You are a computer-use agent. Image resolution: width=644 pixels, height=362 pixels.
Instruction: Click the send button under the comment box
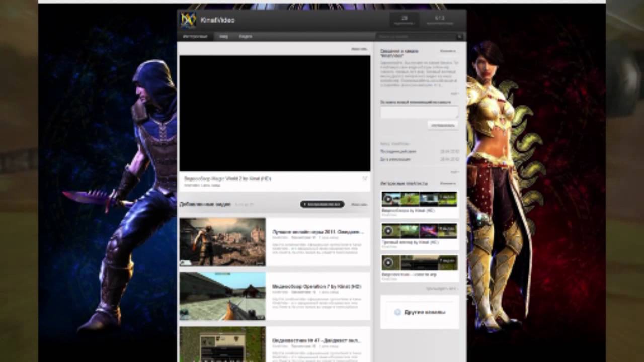(x=443, y=125)
